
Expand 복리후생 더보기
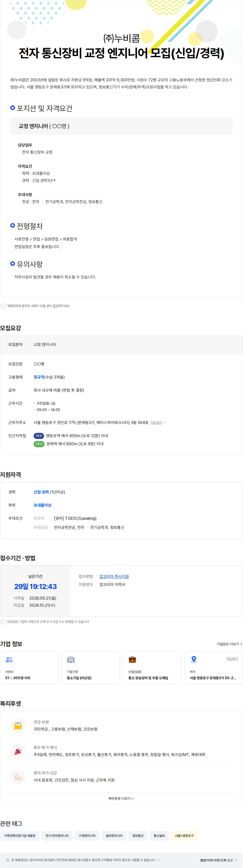pos(121,798)
